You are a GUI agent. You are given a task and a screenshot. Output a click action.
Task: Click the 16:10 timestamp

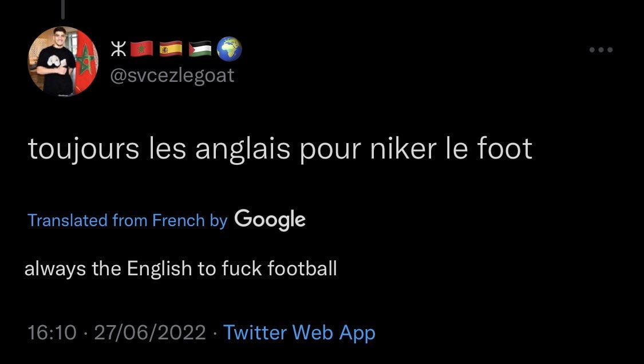[x=52, y=332]
